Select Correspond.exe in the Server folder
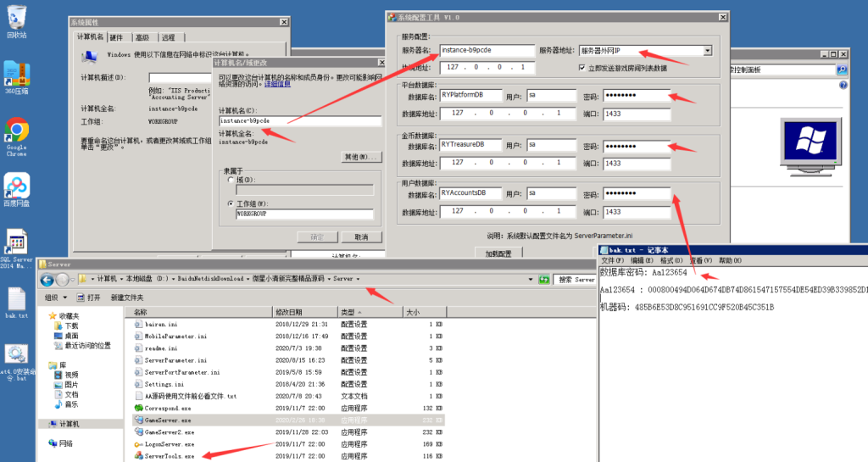The height and width of the screenshot is (462, 868). pos(167,408)
